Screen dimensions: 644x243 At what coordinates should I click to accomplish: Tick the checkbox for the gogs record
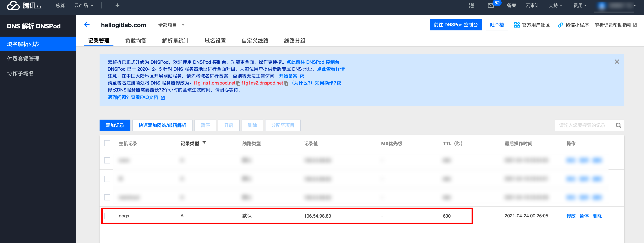(x=107, y=216)
